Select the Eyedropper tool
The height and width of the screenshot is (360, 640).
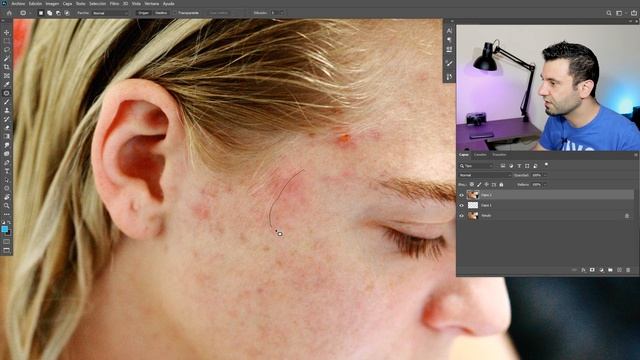pyautogui.click(x=7, y=84)
